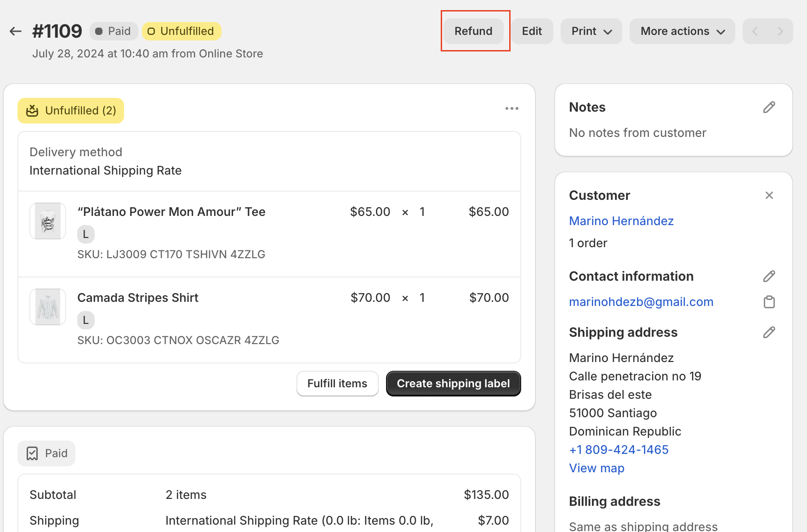
Task: Click View map under shipping address
Action: 597,468
